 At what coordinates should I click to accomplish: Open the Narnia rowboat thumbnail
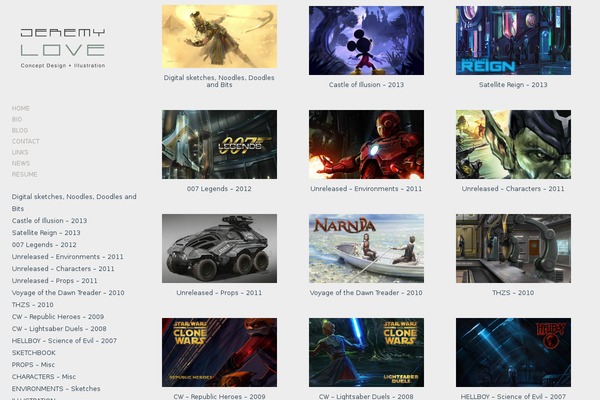pos(366,248)
